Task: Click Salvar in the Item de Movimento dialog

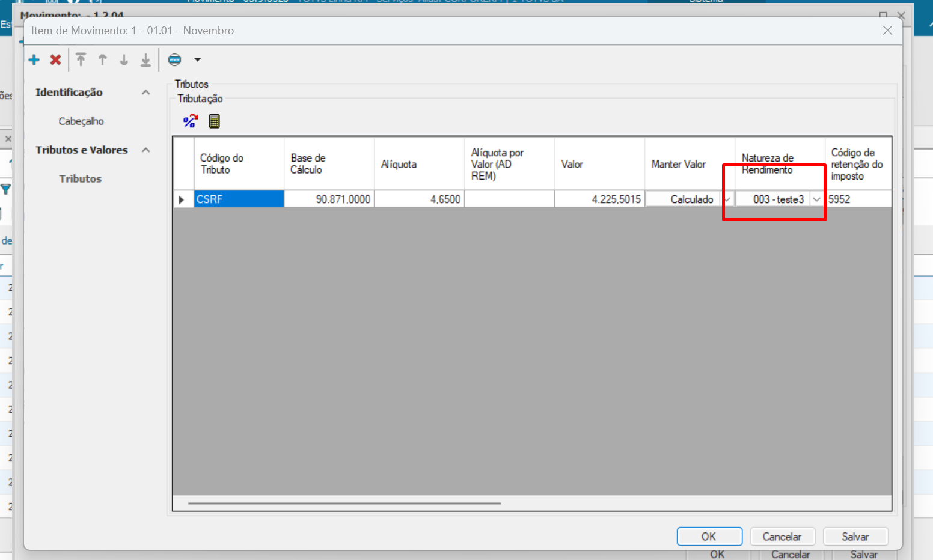Action: pos(855,537)
